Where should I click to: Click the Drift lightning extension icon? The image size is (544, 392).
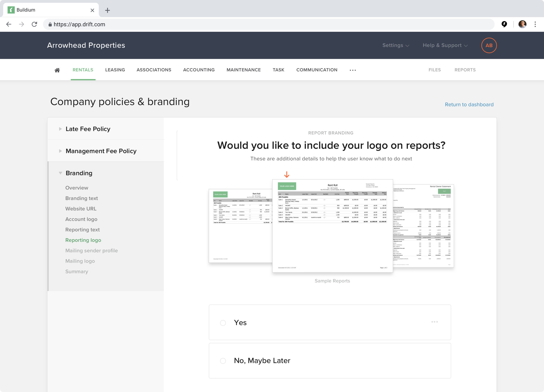tap(504, 24)
